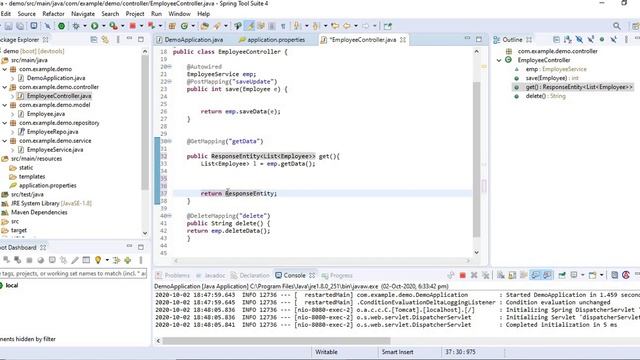Toggle Hide Fields in Outline view toolbar
This screenshot has width=640, height=360.
pyautogui.click(x=579, y=40)
